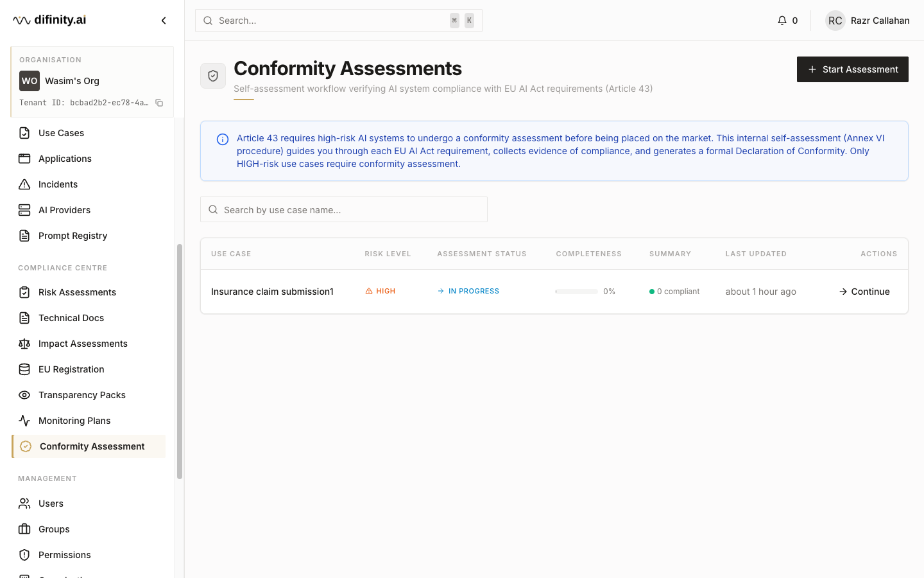Click the HIGH risk level badge

pyautogui.click(x=381, y=292)
